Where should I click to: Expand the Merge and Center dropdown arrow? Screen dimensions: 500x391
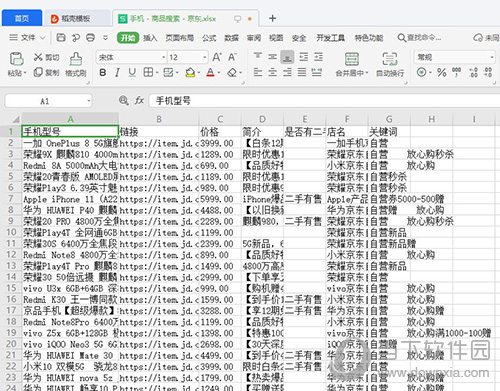[367, 73]
